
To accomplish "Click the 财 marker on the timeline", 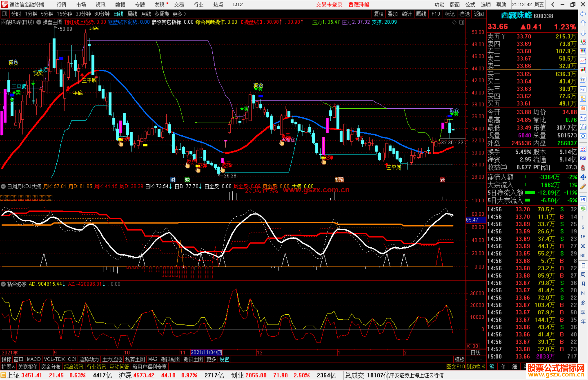I will [x=173, y=180].
